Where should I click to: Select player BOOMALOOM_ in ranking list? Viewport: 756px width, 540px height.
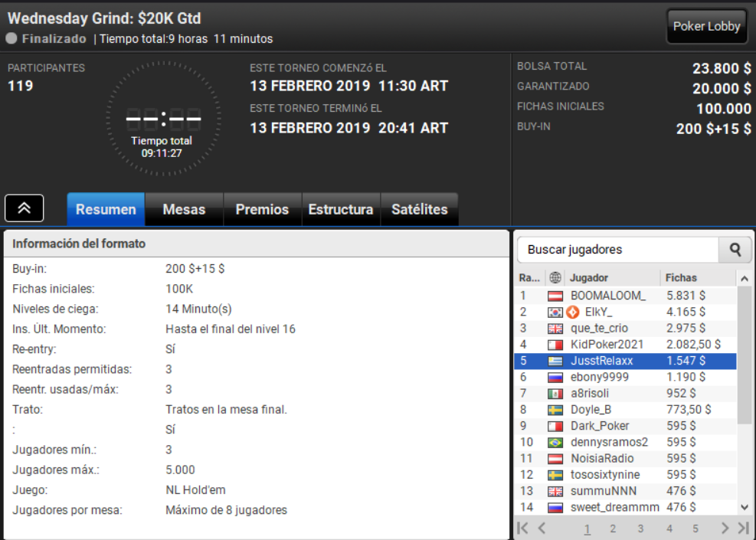[625, 296]
